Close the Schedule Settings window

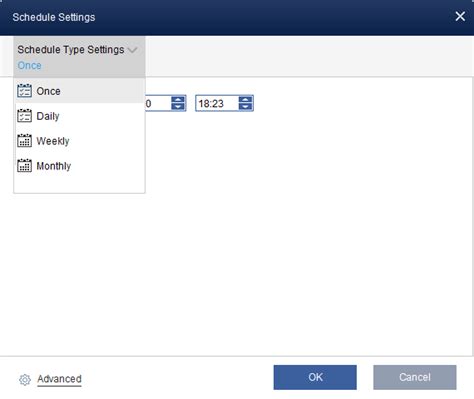(460, 16)
